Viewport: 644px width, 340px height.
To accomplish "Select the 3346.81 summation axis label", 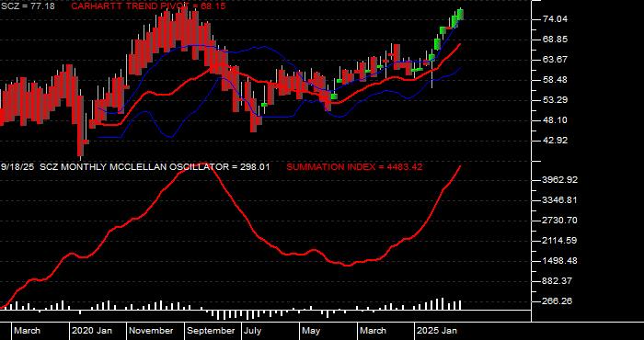I will 559,200.
